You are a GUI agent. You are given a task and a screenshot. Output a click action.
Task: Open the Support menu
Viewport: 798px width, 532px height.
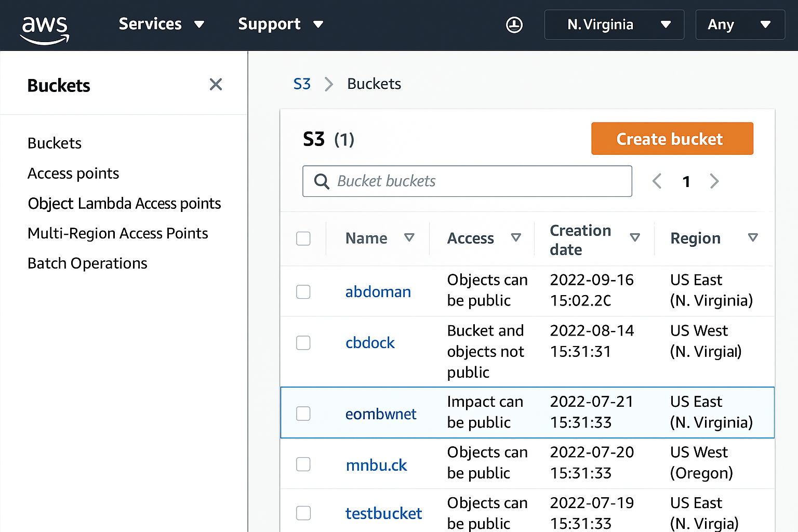(x=280, y=24)
